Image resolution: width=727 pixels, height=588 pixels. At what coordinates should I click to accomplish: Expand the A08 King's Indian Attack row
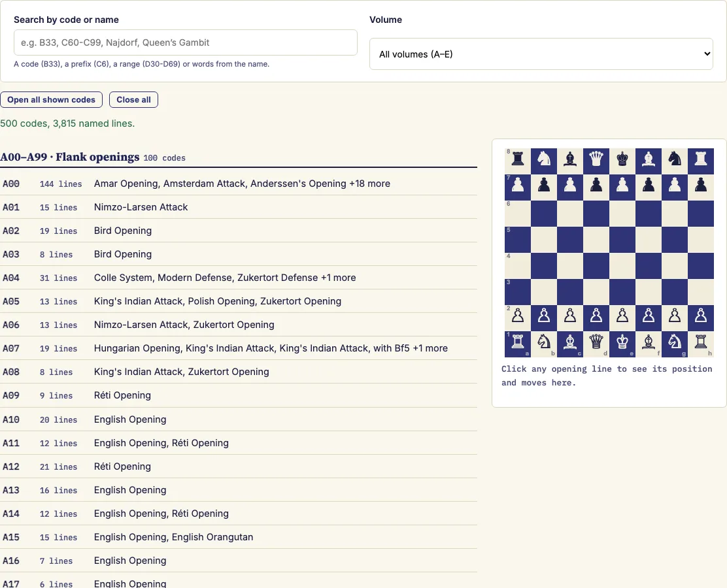[239, 372]
